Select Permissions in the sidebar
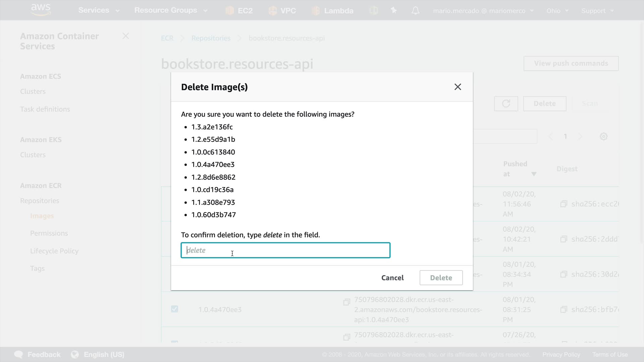This screenshot has width=644, height=362. [49, 233]
